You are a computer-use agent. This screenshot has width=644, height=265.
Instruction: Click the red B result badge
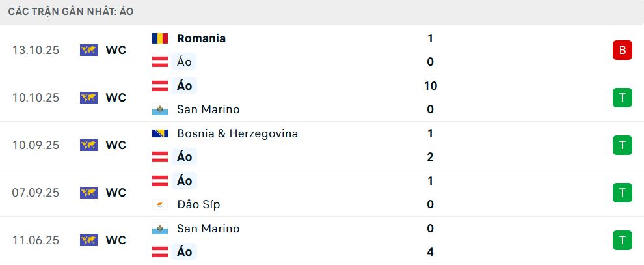[x=622, y=50]
